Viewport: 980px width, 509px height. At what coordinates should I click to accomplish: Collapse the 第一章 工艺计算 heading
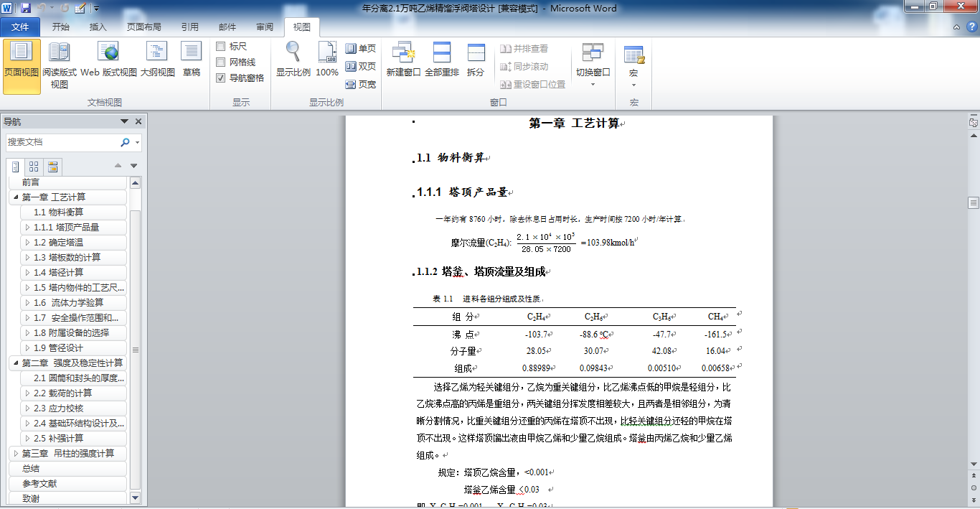pos(16,197)
